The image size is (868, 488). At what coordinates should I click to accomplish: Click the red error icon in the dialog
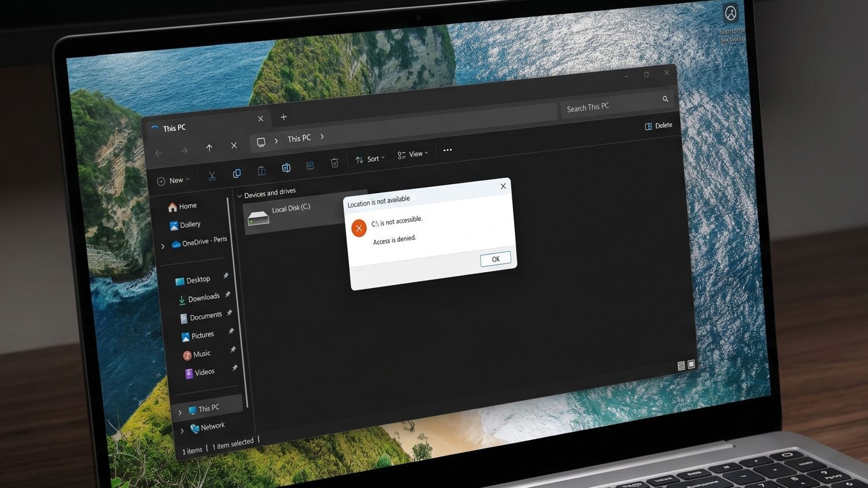(359, 228)
